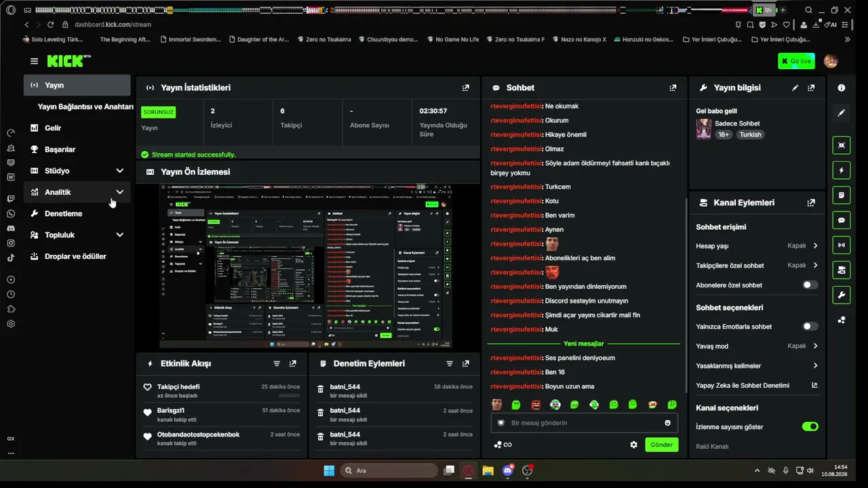Toggle the wrench icon in the right toolbar

point(842,295)
